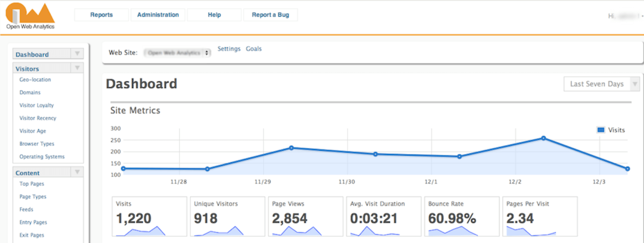
Task: Open the Entry Pages report
Action: click(x=33, y=222)
